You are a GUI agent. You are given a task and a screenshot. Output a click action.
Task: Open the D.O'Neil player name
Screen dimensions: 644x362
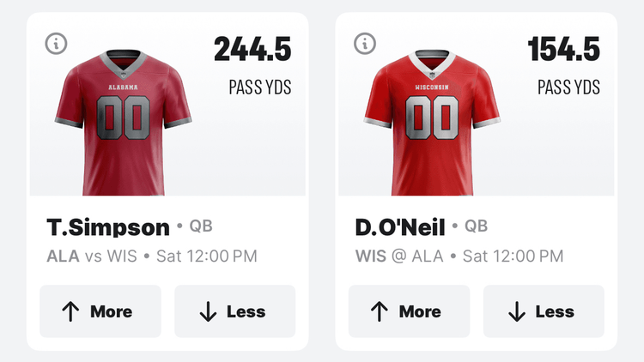point(400,227)
